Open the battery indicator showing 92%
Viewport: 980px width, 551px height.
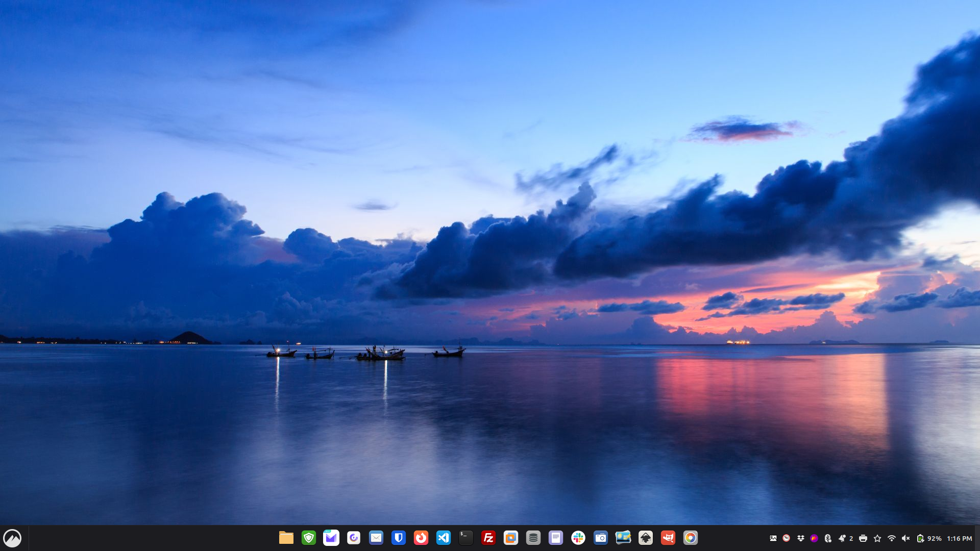[x=929, y=538]
